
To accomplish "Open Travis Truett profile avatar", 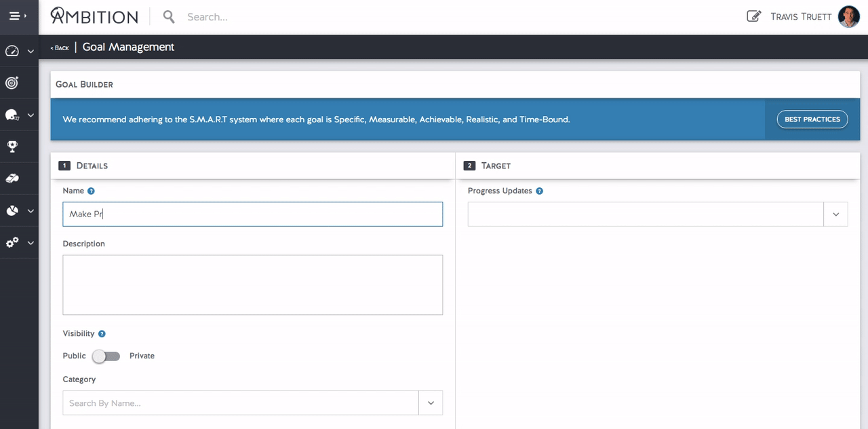I will point(849,16).
